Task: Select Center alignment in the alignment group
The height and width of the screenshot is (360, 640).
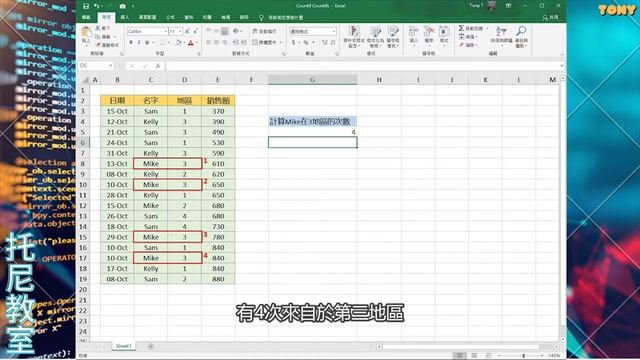Action: click(217, 42)
